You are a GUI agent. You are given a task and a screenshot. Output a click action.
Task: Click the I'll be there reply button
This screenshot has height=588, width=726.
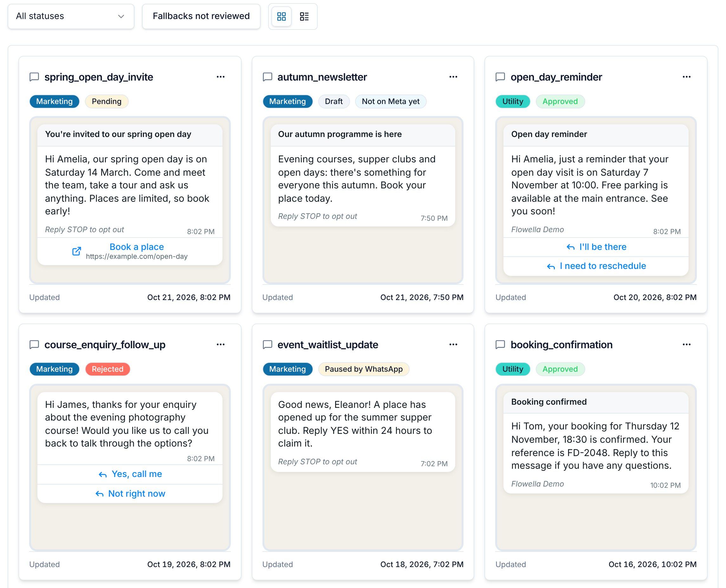[x=596, y=247]
